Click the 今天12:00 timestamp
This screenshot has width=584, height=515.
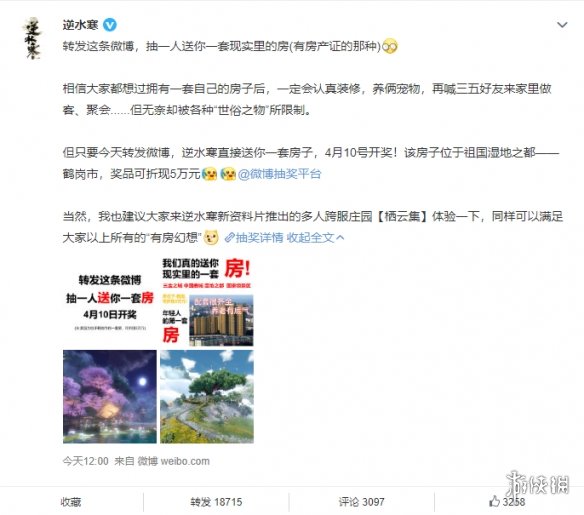click(x=85, y=461)
